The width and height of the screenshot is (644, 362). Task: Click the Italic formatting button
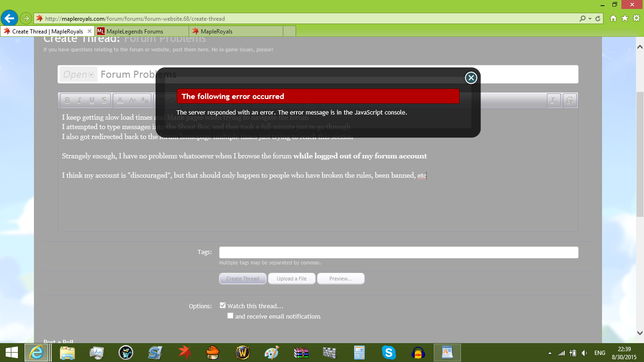79,100
